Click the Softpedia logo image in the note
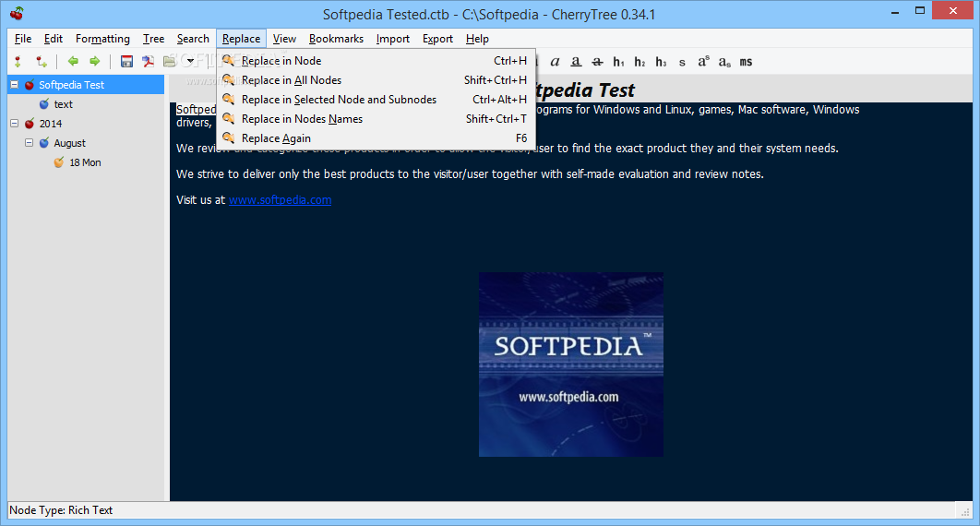 tap(571, 365)
